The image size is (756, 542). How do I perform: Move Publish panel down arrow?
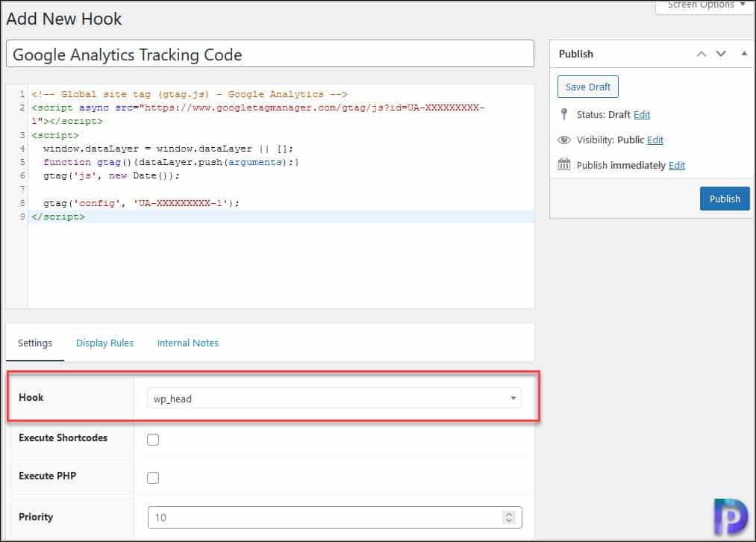(x=721, y=54)
